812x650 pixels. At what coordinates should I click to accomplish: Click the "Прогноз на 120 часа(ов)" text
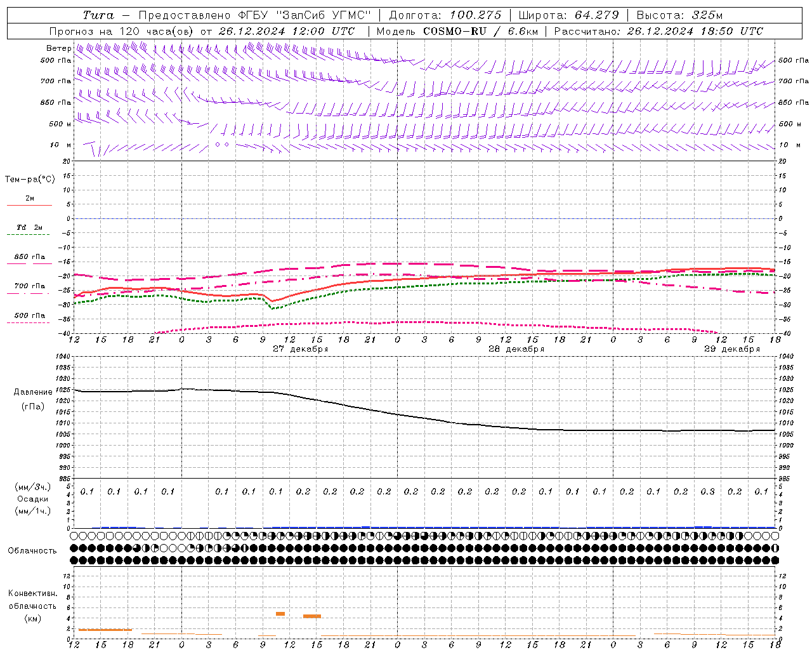121,31
